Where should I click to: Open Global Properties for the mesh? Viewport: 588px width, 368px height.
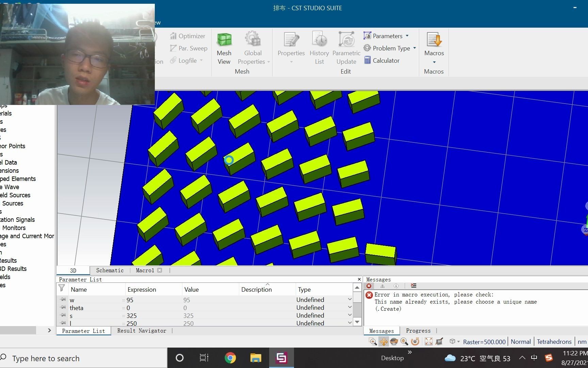coord(253,48)
